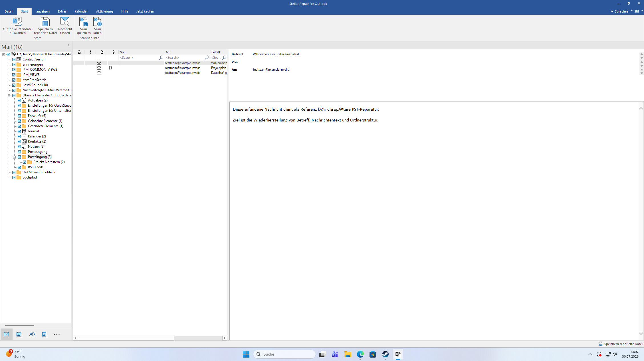
Task: Switch to the Extras tab
Action: (x=62, y=11)
